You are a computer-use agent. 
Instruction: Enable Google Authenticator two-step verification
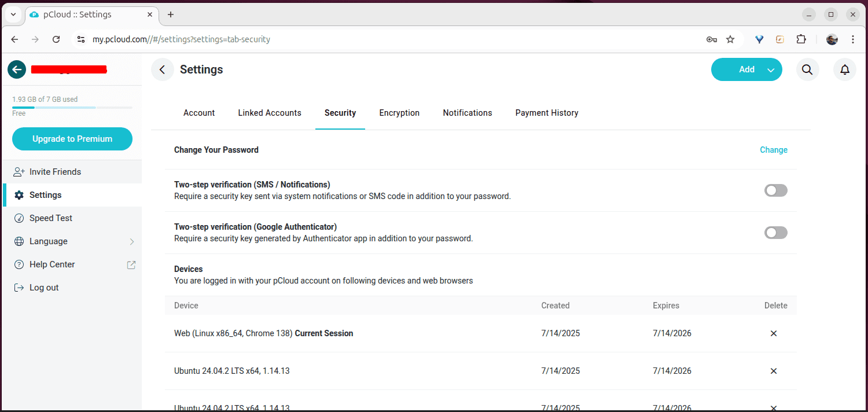click(x=776, y=233)
